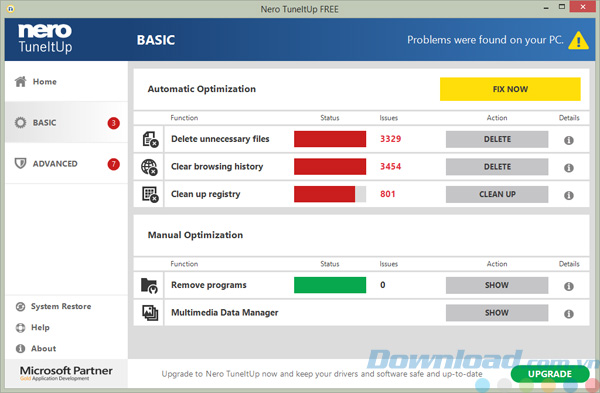Click the Home house icon
600x393 pixels.
pyautogui.click(x=20, y=82)
